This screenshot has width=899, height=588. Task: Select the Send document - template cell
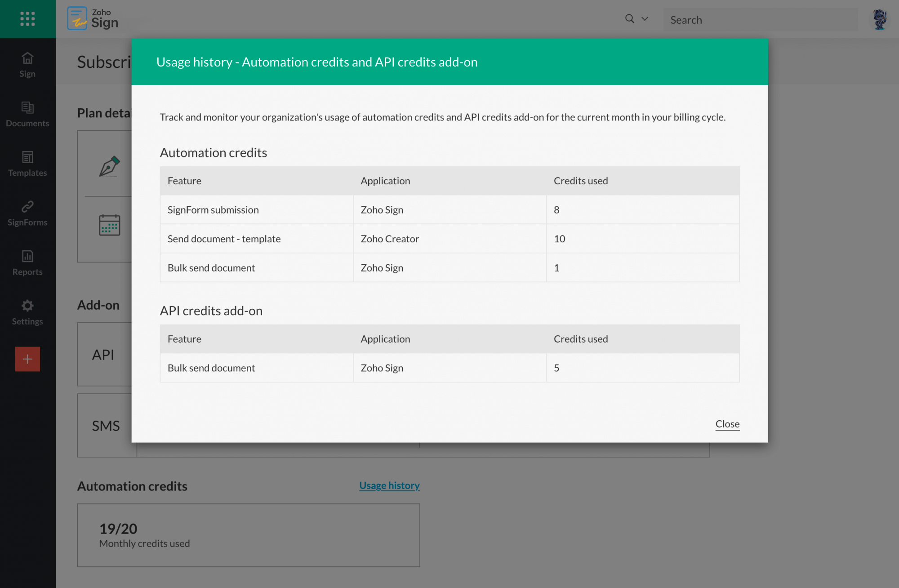[x=257, y=239]
